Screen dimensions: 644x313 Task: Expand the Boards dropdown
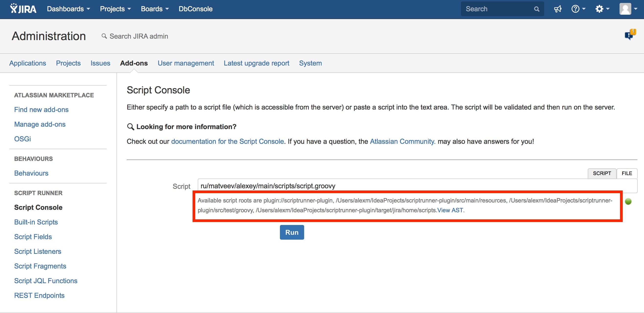pos(155,9)
